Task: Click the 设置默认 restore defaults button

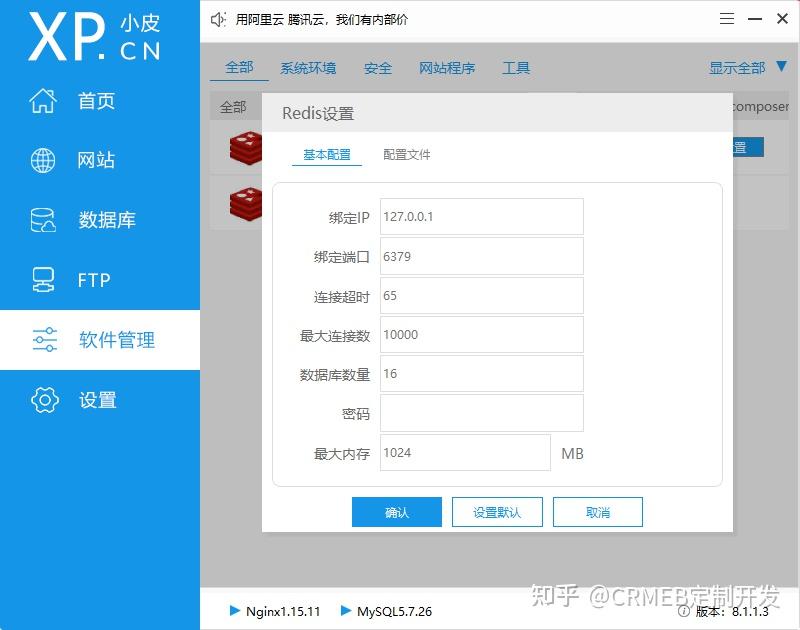Action: click(x=497, y=511)
